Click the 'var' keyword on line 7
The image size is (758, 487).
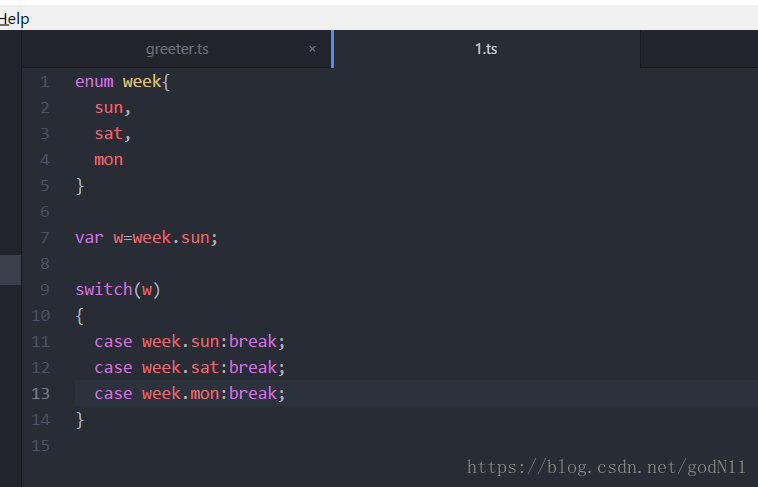tap(89, 237)
